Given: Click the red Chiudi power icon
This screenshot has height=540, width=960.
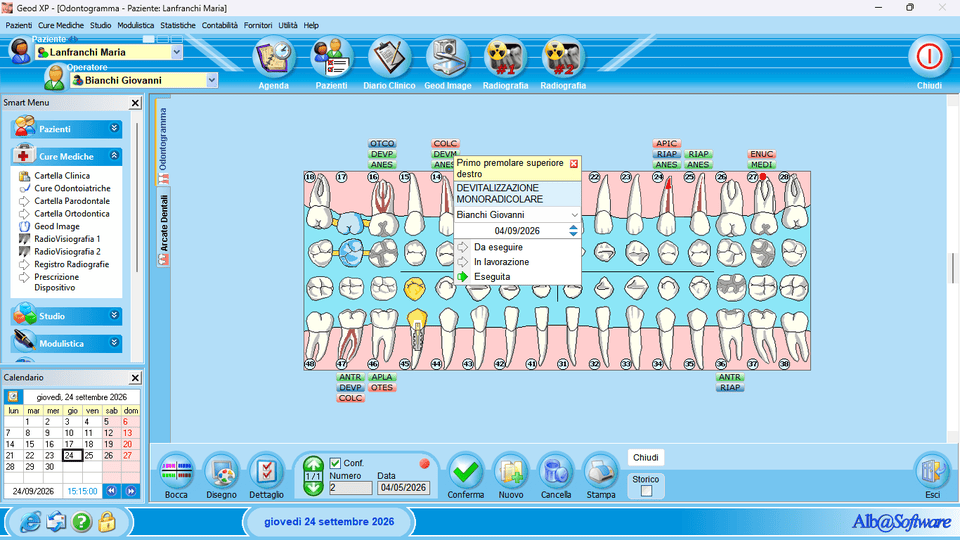Looking at the screenshot, I should click(x=929, y=57).
